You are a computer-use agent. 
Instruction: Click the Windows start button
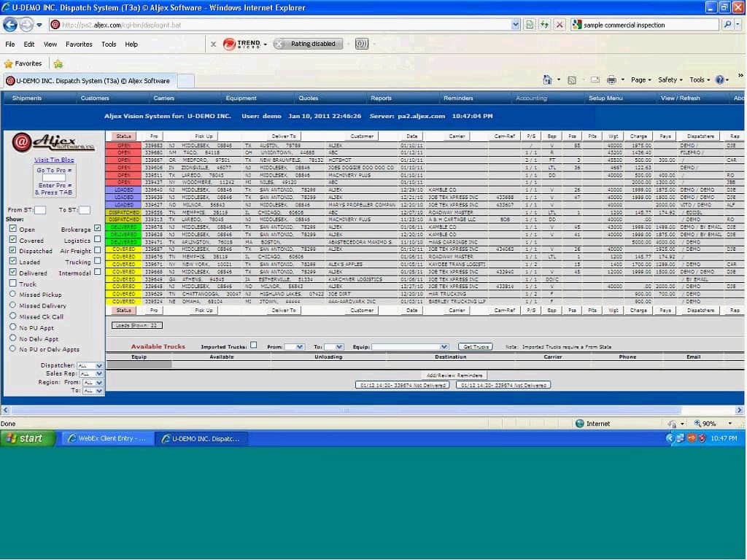(x=28, y=438)
